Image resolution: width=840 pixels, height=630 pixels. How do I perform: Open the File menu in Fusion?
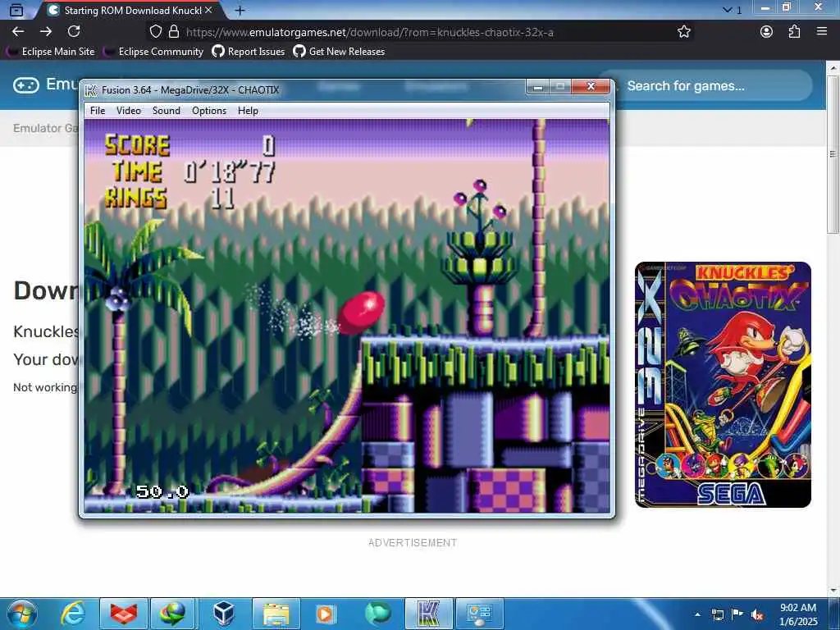(98, 111)
